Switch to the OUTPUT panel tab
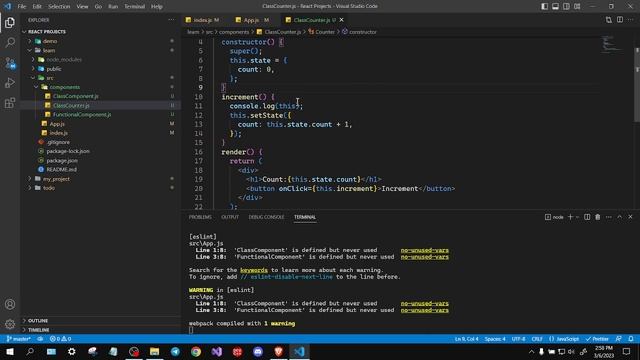Viewport: 640px width, 360px height. [x=230, y=217]
